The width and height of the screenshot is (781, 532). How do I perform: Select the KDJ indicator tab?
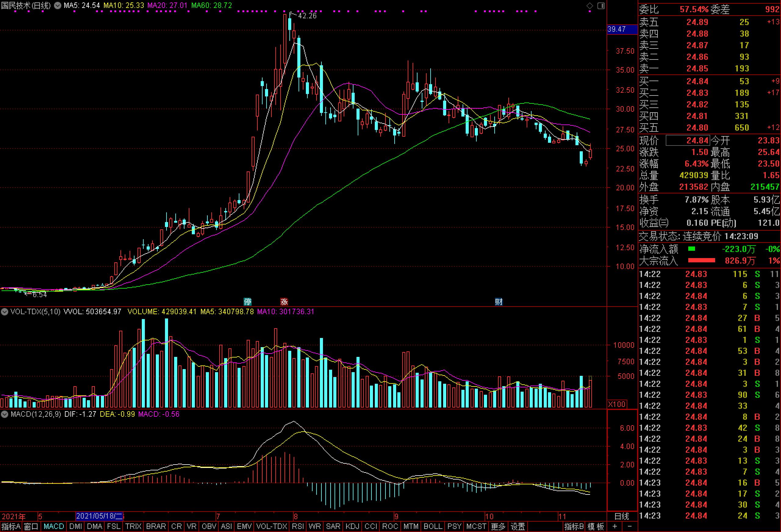pyautogui.click(x=352, y=526)
